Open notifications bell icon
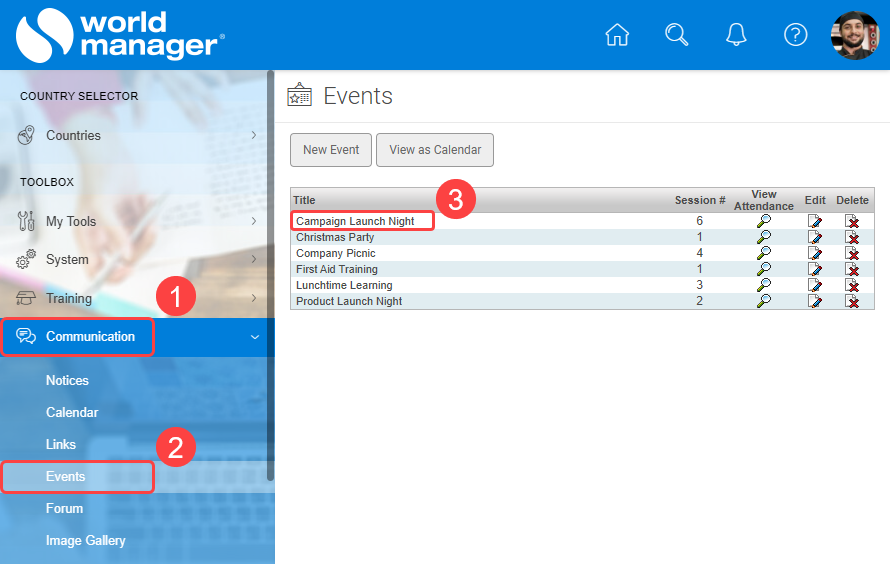This screenshot has height=564, width=890. (x=736, y=35)
